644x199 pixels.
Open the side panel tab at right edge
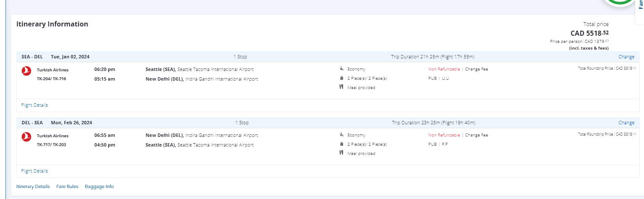(640, 5)
